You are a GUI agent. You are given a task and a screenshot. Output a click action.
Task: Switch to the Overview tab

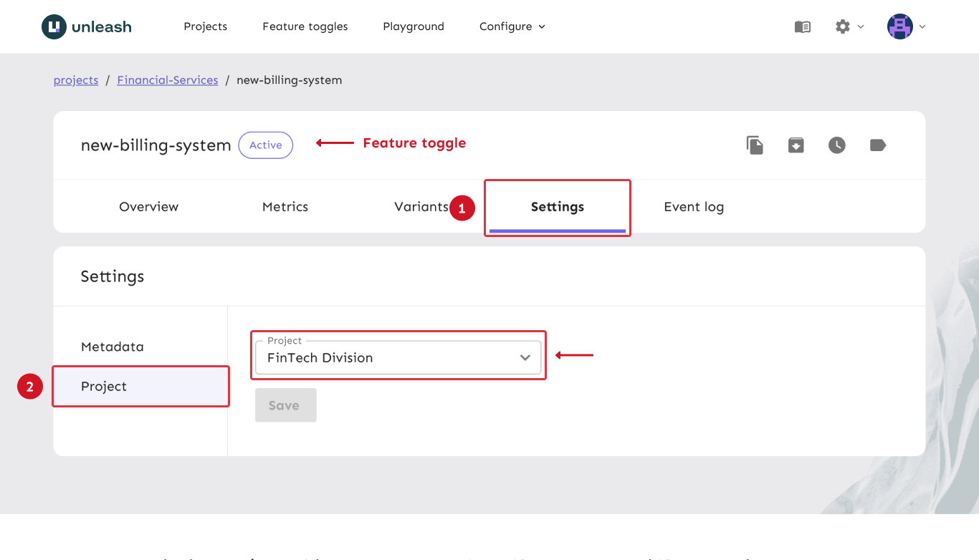pos(148,207)
